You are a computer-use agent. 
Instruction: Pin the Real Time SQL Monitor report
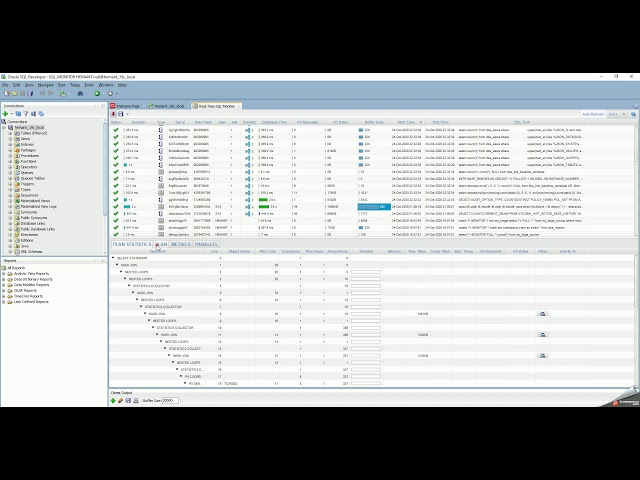click(113, 114)
